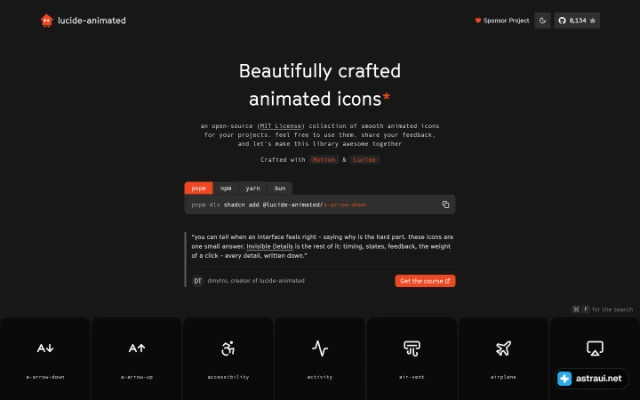Click the DT avatar badge

(198, 281)
